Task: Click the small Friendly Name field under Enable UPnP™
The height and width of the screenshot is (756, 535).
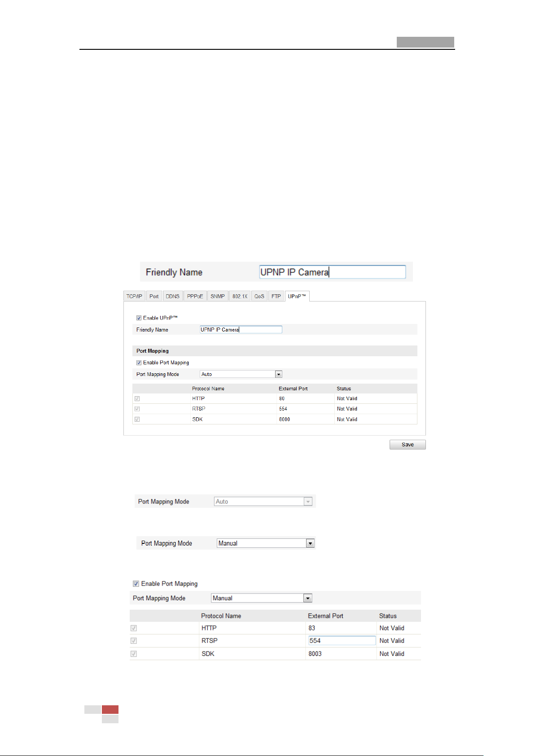Action: [241, 329]
